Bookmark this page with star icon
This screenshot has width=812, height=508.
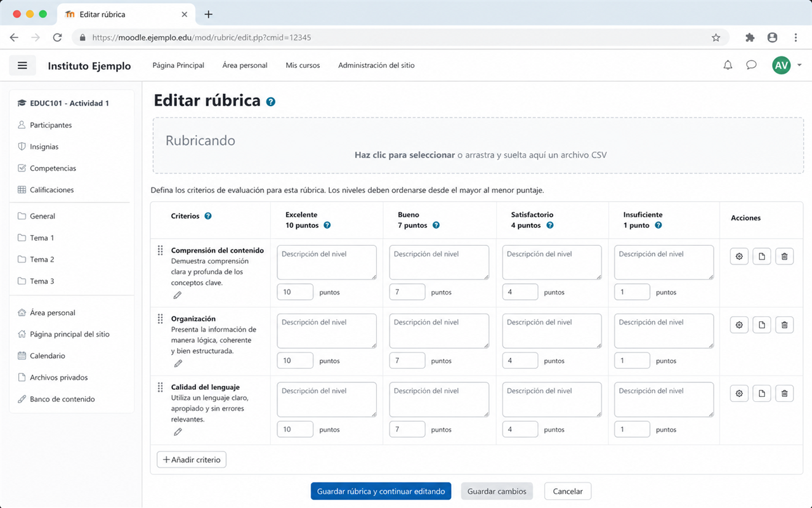coord(716,37)
